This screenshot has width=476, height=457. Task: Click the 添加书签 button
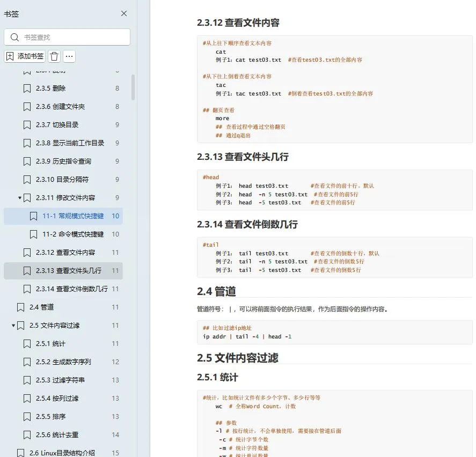click(x=25, y=56)
